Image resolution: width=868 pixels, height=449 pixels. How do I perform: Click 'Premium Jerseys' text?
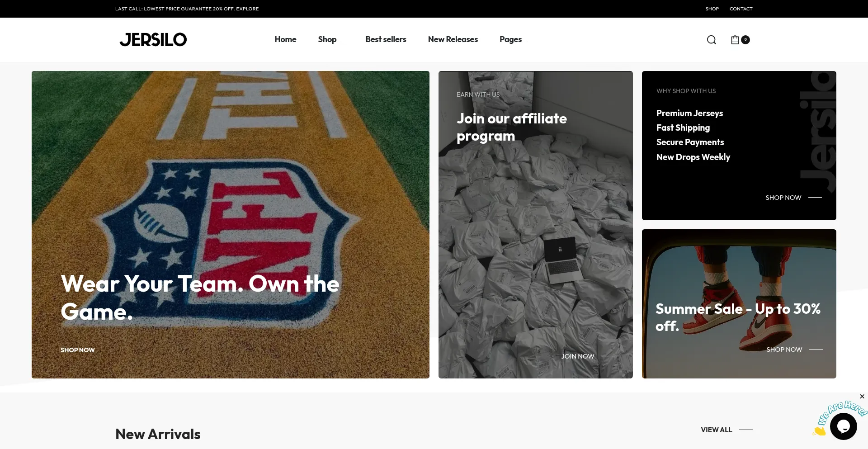pos(689,113)
